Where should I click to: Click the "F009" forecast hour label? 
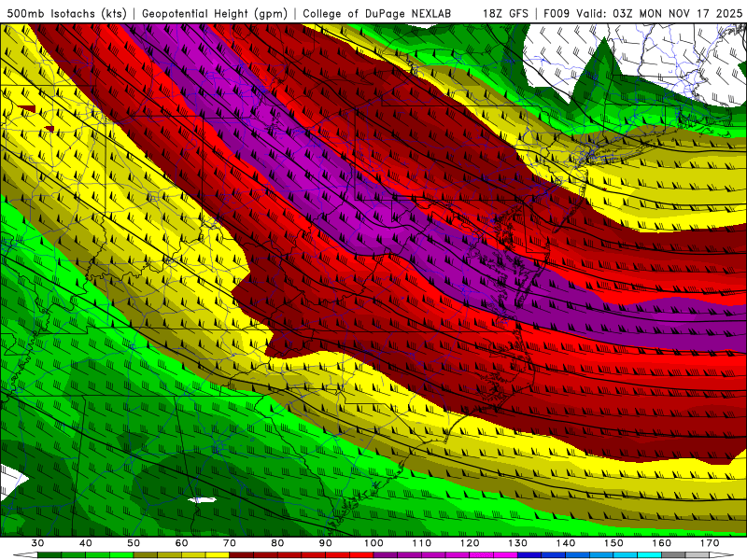coord(557,13)
